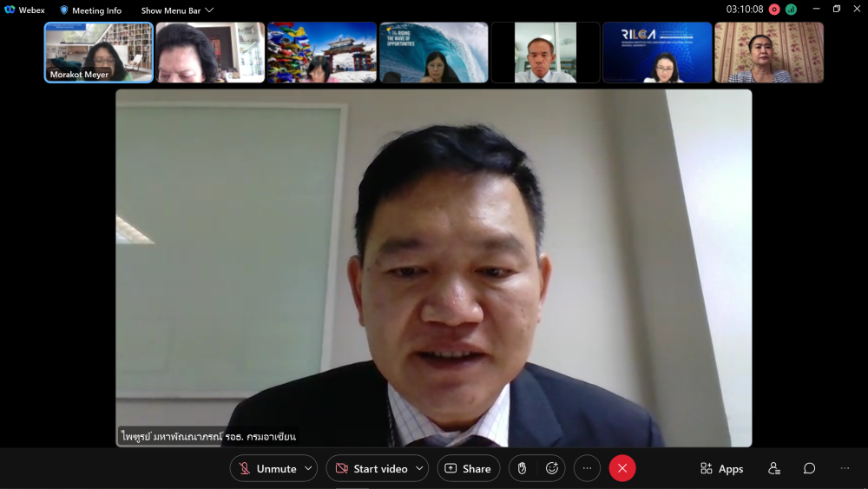The image size is (868, 489).
Task: Open the Apps panel
Action: pyautogui.click(x=721, y=468)
